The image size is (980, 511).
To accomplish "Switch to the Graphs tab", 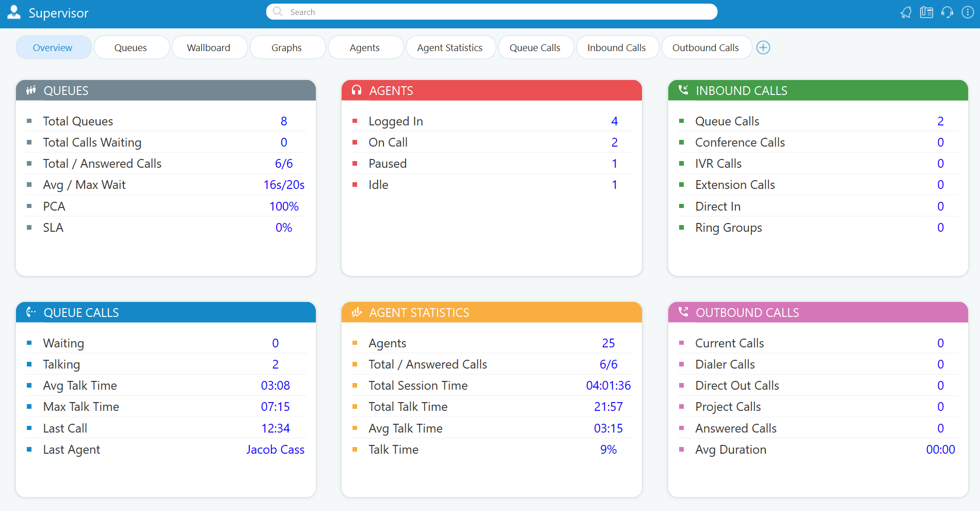I will pos(287,47).
